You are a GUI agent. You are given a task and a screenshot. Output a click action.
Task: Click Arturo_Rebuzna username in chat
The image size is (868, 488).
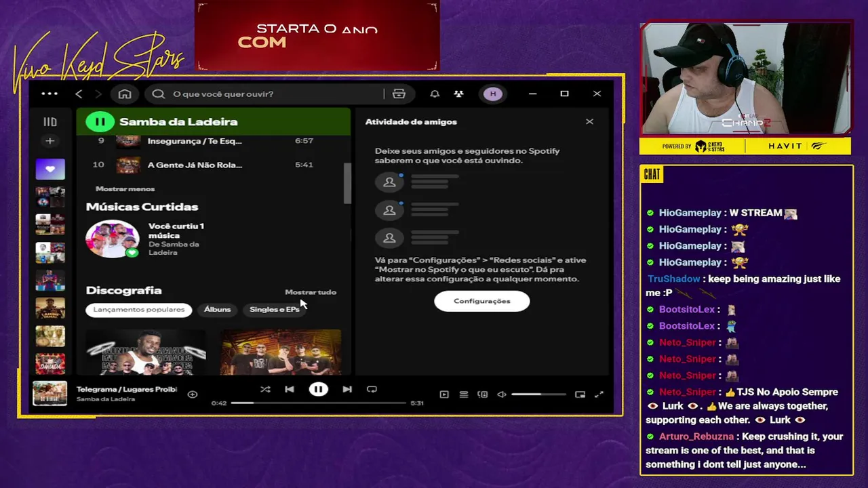point(696,436)
